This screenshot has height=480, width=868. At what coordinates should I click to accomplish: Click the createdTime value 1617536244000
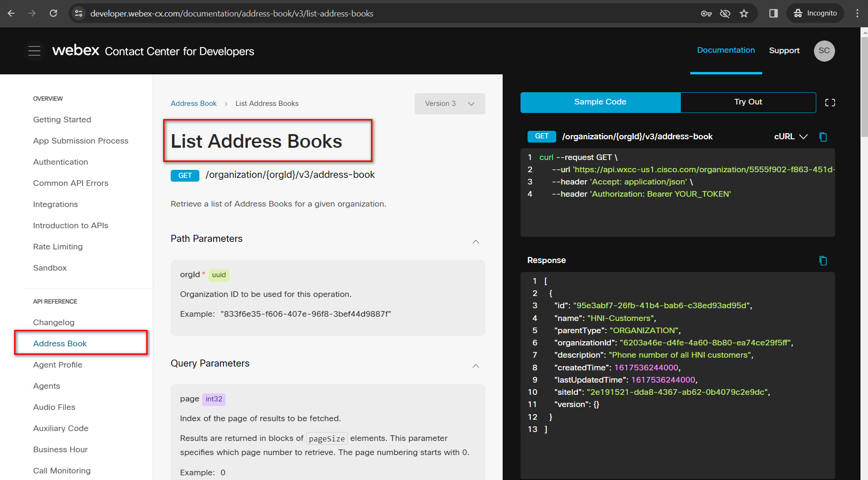(647, 368)
